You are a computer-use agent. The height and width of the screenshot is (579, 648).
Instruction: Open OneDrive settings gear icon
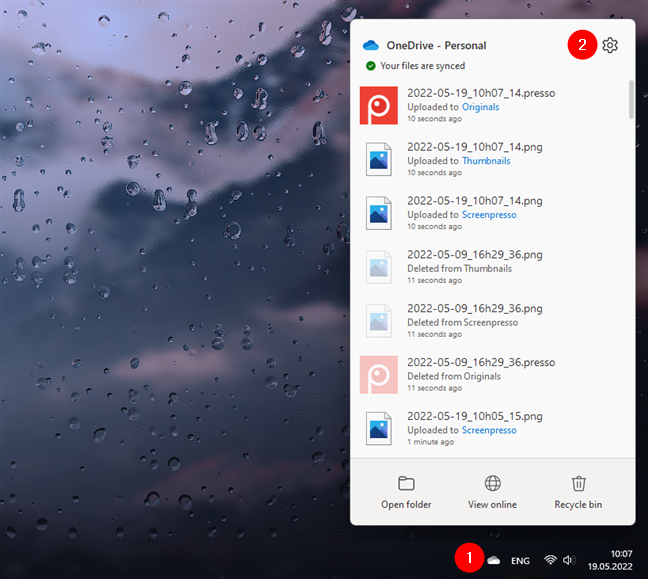(x=610, y=45)
